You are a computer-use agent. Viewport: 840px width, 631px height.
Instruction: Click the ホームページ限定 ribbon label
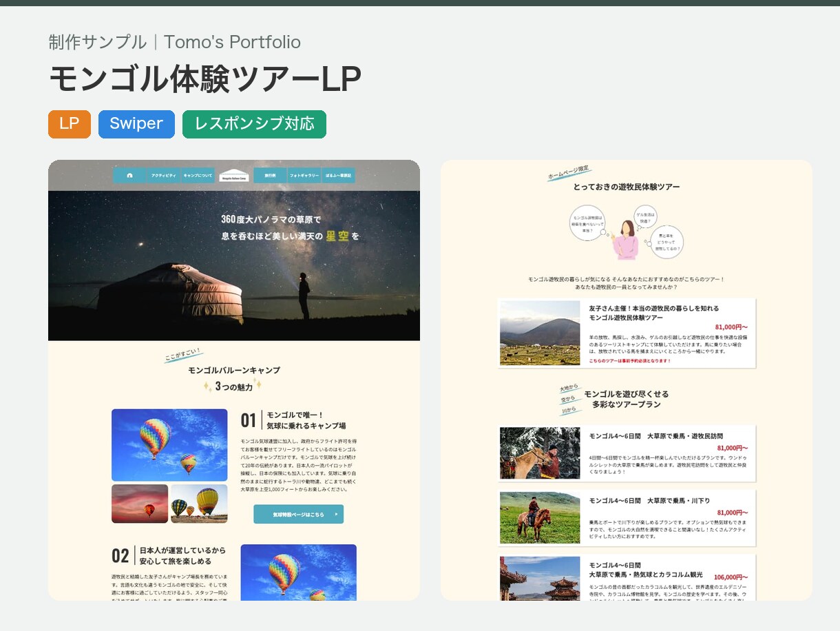(x=569, y=173)
